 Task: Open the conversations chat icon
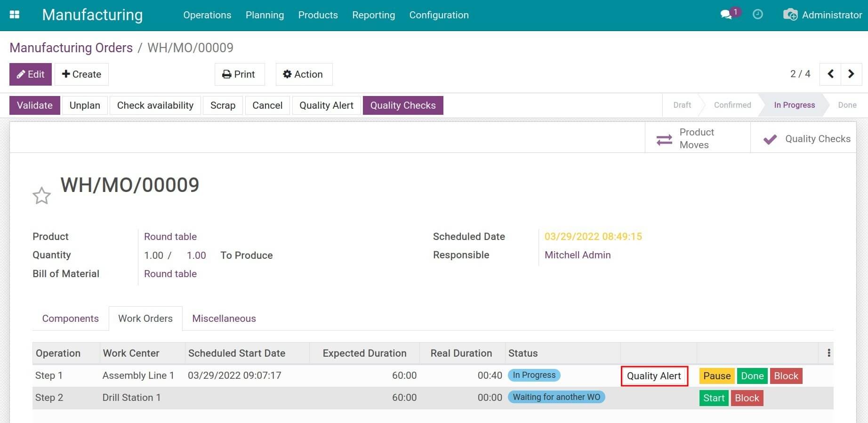[x=726, y=15]
